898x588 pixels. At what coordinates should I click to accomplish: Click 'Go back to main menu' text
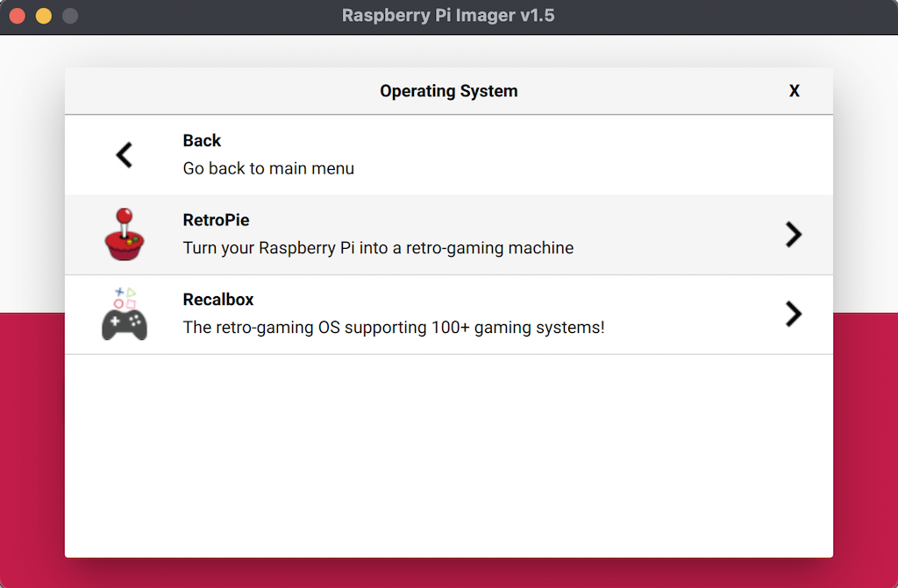(x=268, y=168)
